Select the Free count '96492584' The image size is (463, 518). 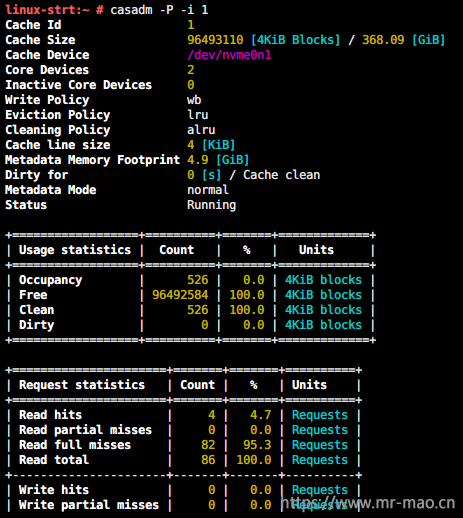(180, 295)
